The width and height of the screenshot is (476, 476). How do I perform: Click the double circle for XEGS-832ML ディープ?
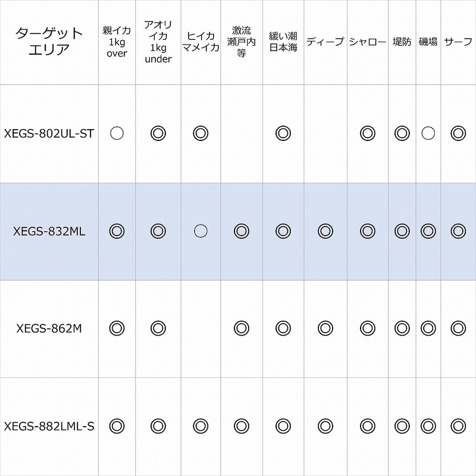pos(325,230)
